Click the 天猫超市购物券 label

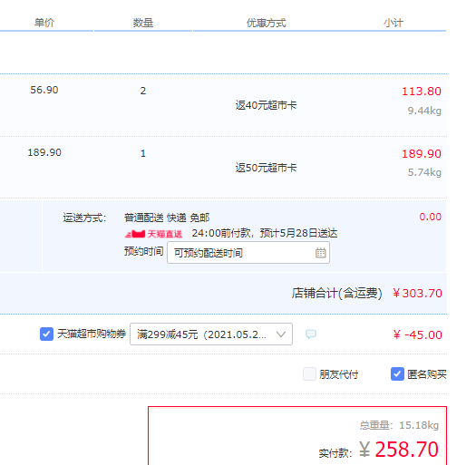[x=92, y=334]
